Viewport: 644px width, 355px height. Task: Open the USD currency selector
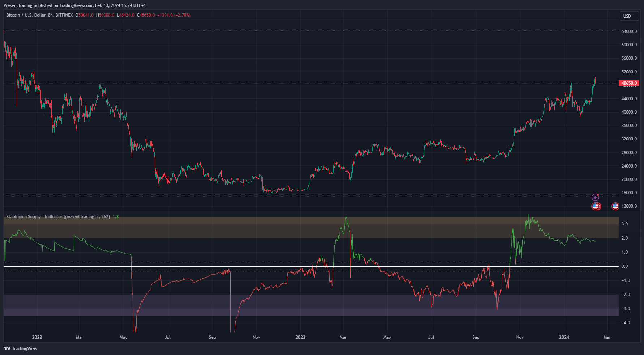[629, 16]
